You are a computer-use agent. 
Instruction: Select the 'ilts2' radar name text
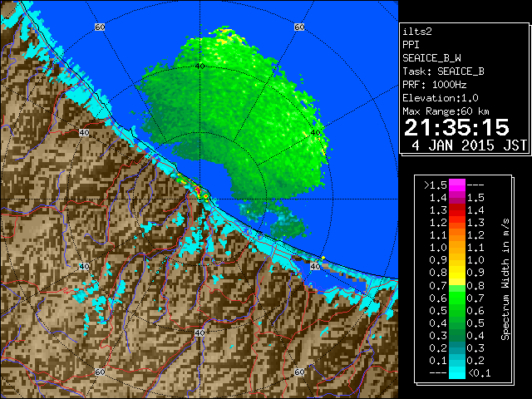pos(417,32)
